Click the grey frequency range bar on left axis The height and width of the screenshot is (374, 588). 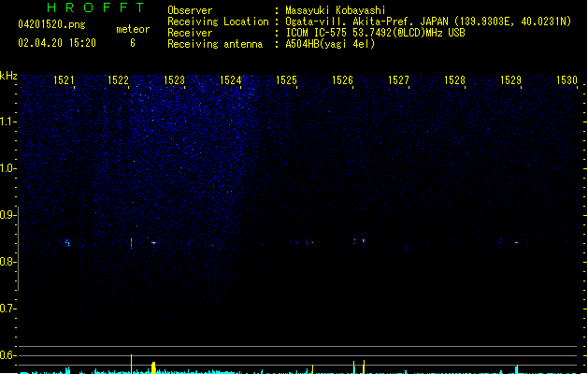[19, 249]
